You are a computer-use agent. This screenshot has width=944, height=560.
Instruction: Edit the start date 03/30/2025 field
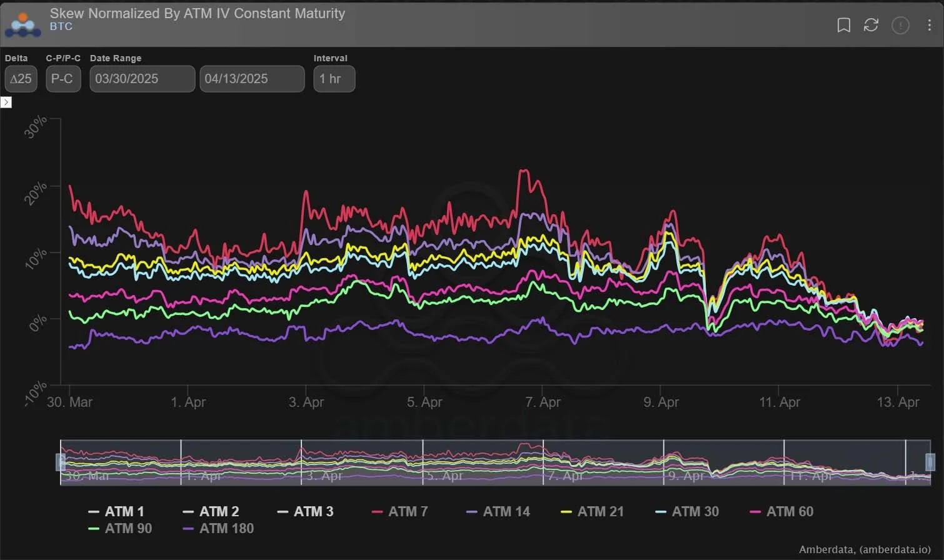(143, 79)
